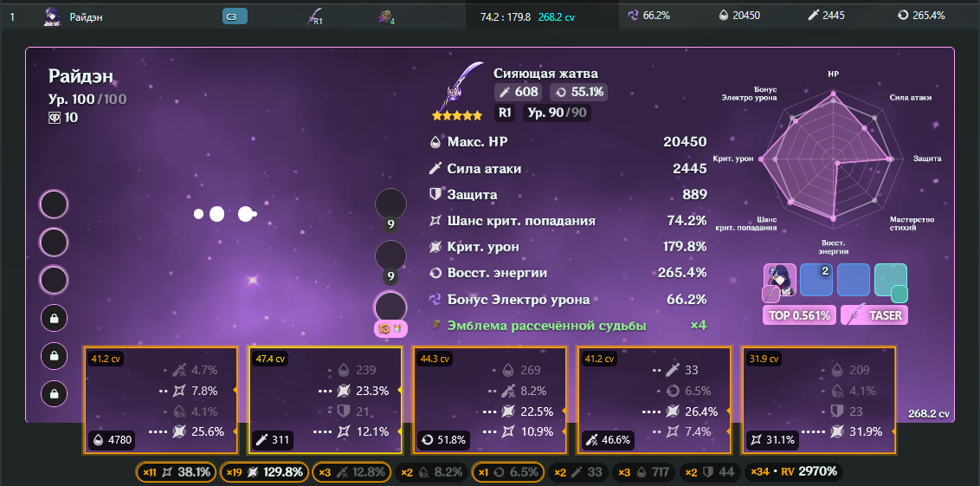This screenshot has height=486, width=980.
Task: Click Raiden's team portrait tile
Action: click(x=779, y=280)
